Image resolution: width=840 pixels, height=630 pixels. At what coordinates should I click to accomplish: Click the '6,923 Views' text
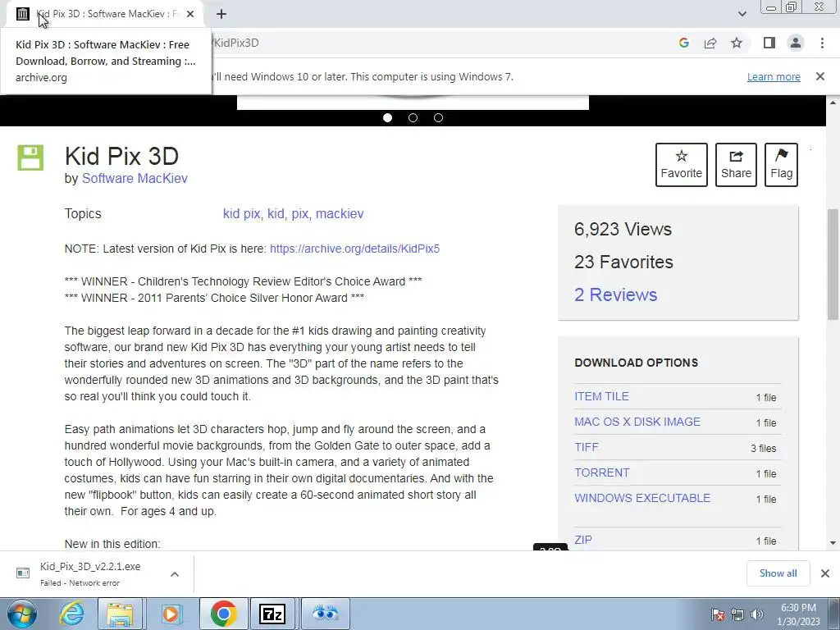[623, 230]
